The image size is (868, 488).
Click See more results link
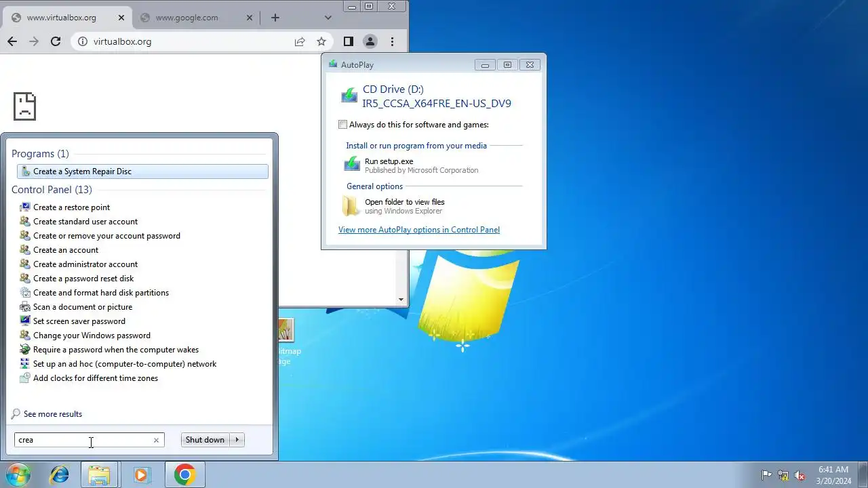click(x=52, y=414)
